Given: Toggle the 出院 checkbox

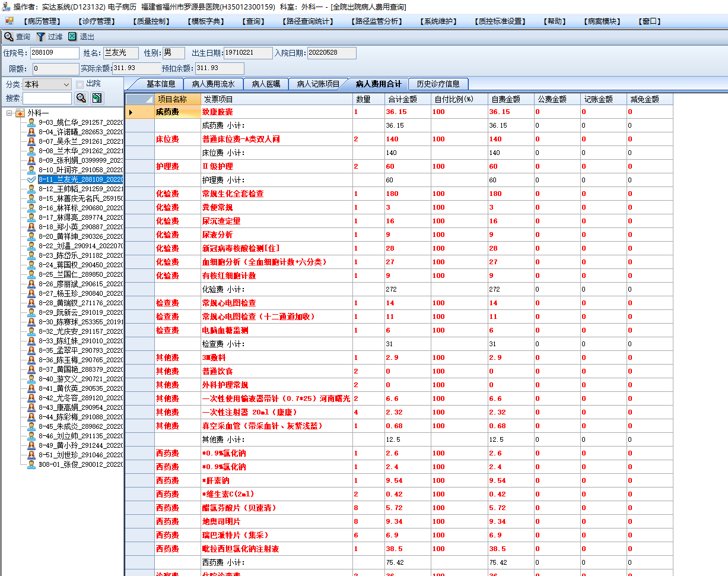Looking at the screenshot, I should coord(80,84).
